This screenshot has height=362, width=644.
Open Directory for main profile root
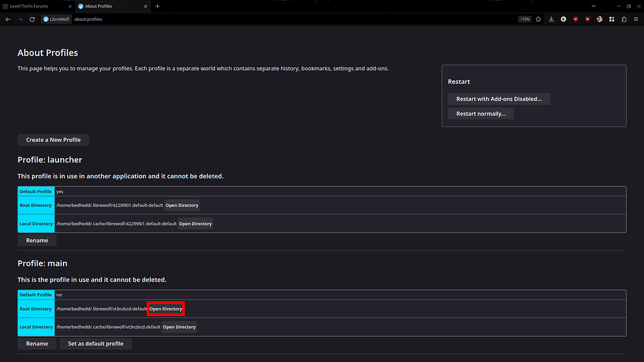coord(165,309)
